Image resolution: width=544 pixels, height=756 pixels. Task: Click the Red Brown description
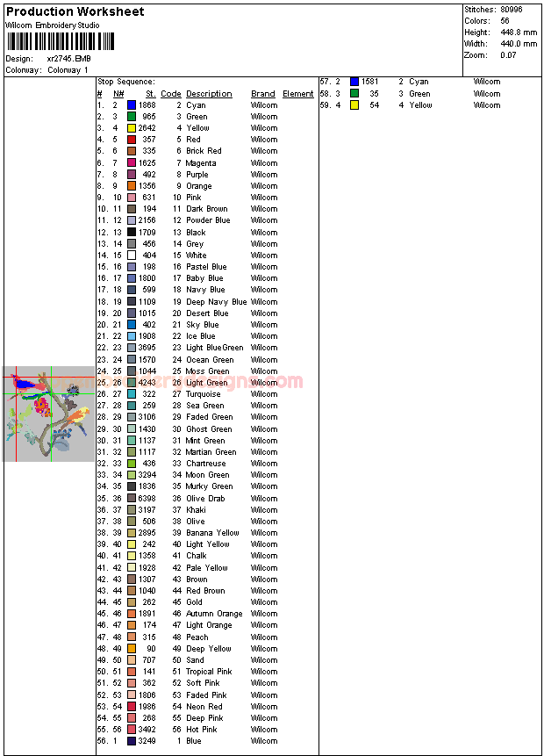(x=205, y=591)
